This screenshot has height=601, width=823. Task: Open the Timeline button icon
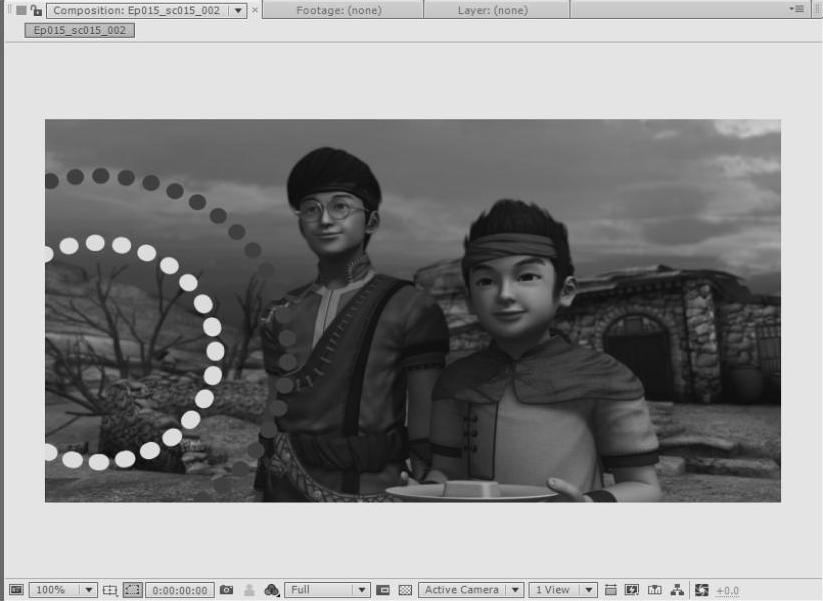[655, 590]
